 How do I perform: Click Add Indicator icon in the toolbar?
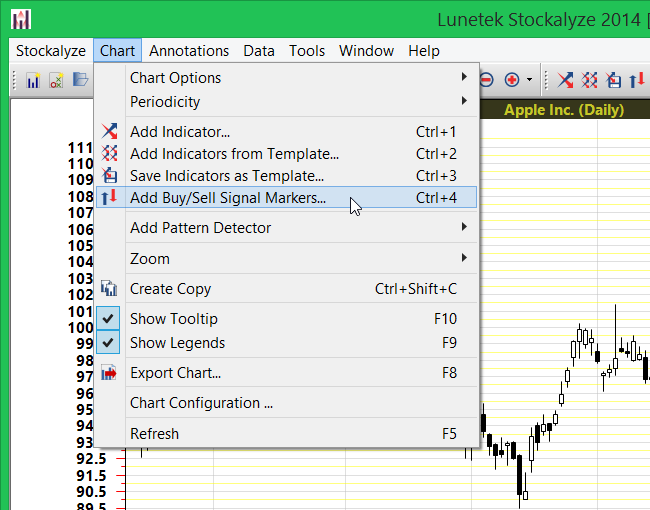click(x=566, y=80)
